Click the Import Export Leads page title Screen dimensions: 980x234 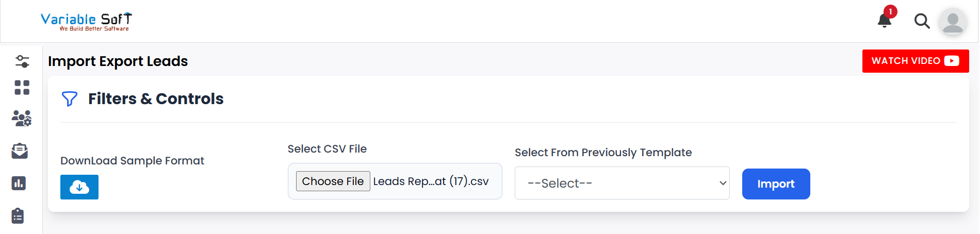pyautogui.click(x=118, y=61)
